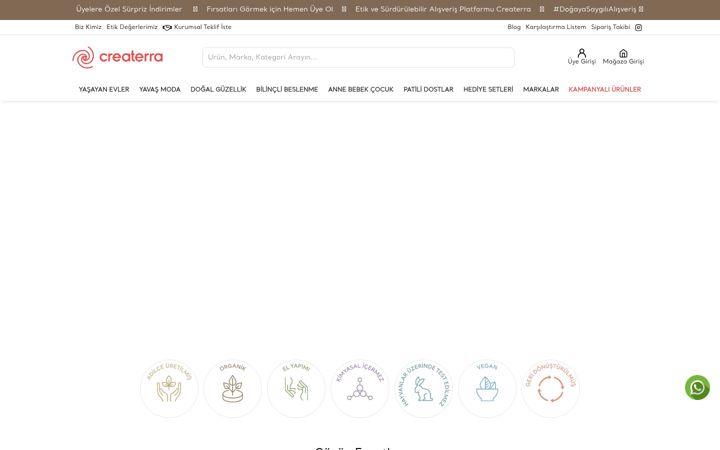Screen dimensions: 720x450
Task: Open Sipariş Takibi link
Action: [x=610, y=27]
